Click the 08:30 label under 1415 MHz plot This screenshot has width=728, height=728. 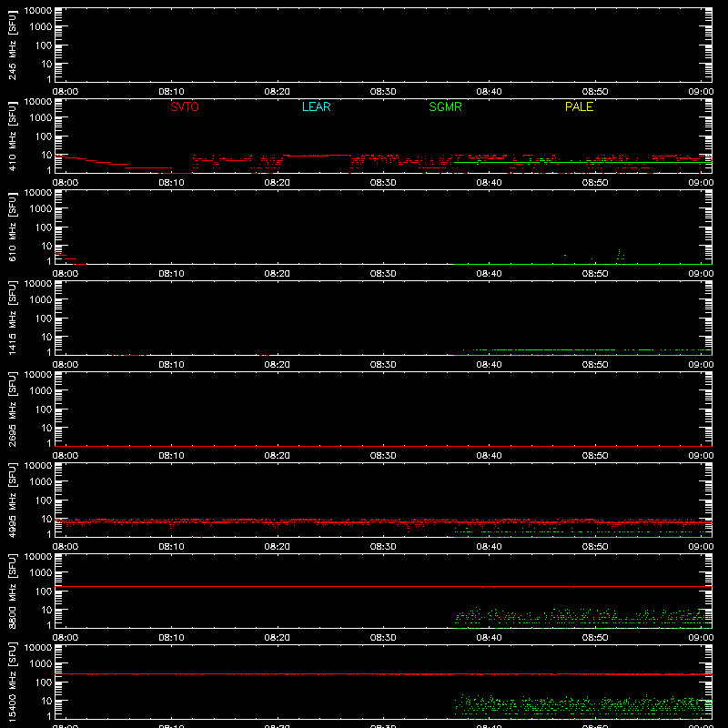click(383, 365)
